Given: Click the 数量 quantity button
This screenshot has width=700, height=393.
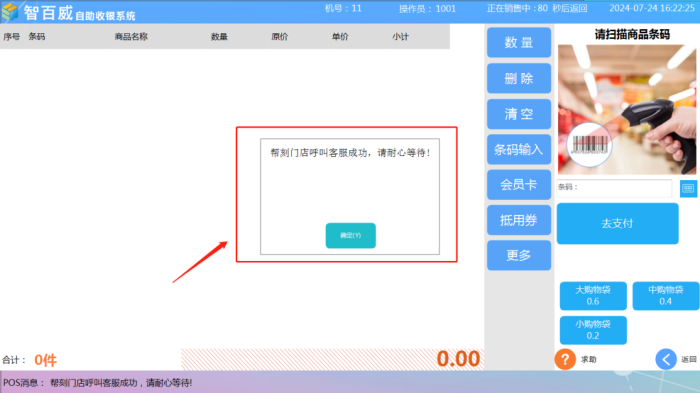Looking at the screenshot, I should [519, 42].
